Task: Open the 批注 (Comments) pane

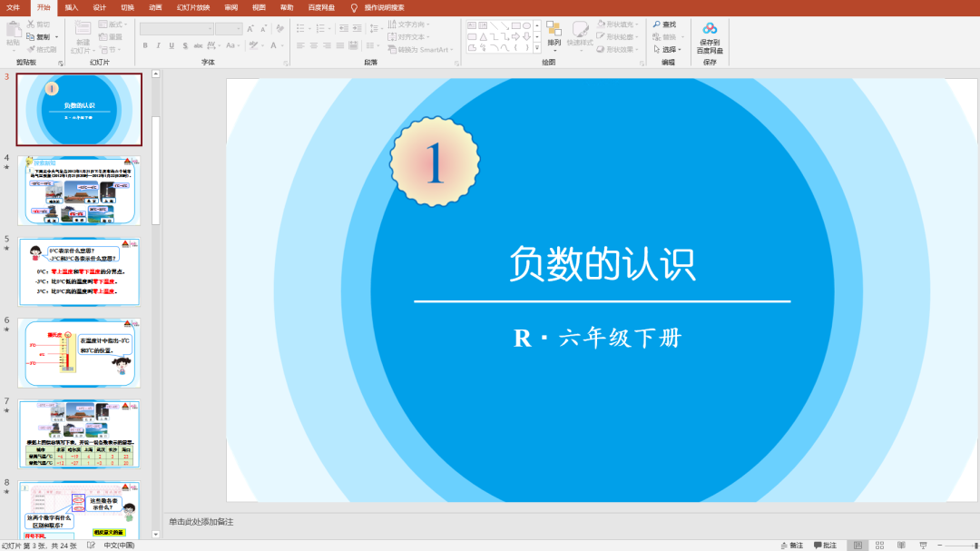Action: coord(827,544)
